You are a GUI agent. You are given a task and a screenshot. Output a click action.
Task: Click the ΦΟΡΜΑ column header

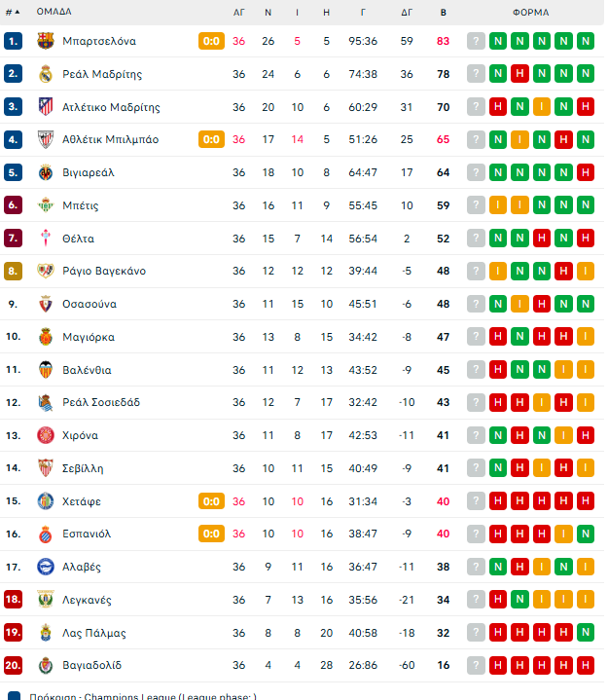530,13
